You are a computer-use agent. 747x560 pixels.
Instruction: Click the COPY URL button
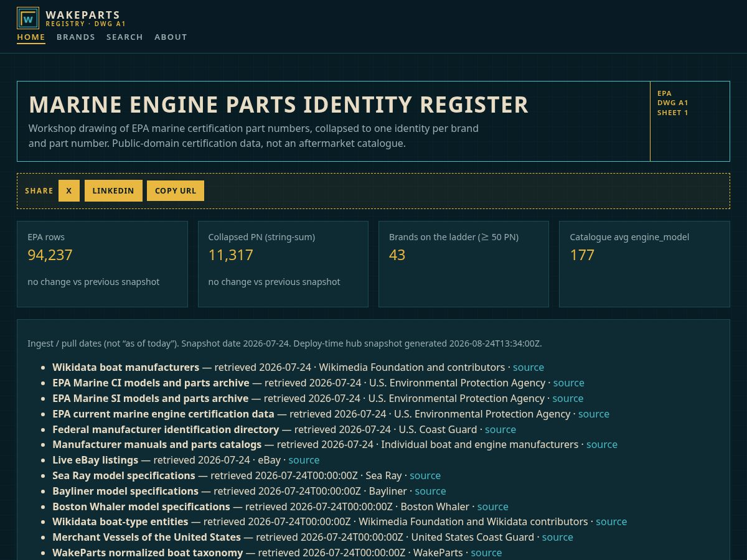click(x=176, y=191)
